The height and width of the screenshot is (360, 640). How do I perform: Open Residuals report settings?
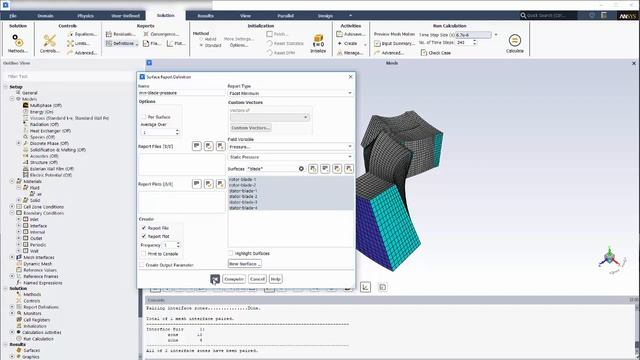pos(120,34)
